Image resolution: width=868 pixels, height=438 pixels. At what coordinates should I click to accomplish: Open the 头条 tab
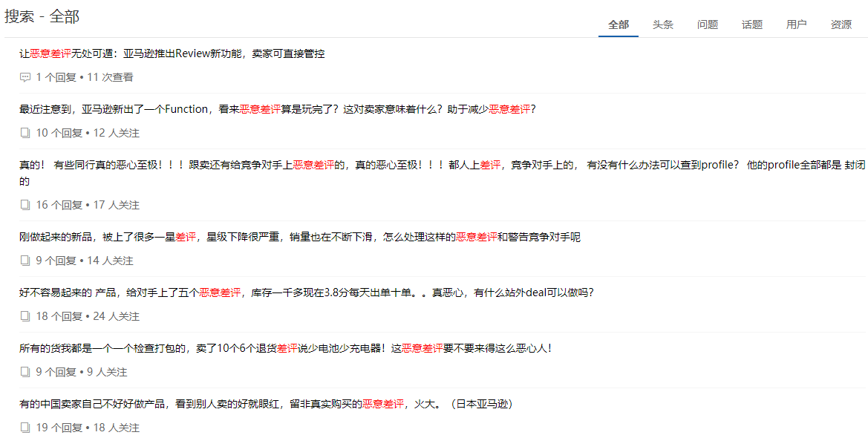[662, 24]
